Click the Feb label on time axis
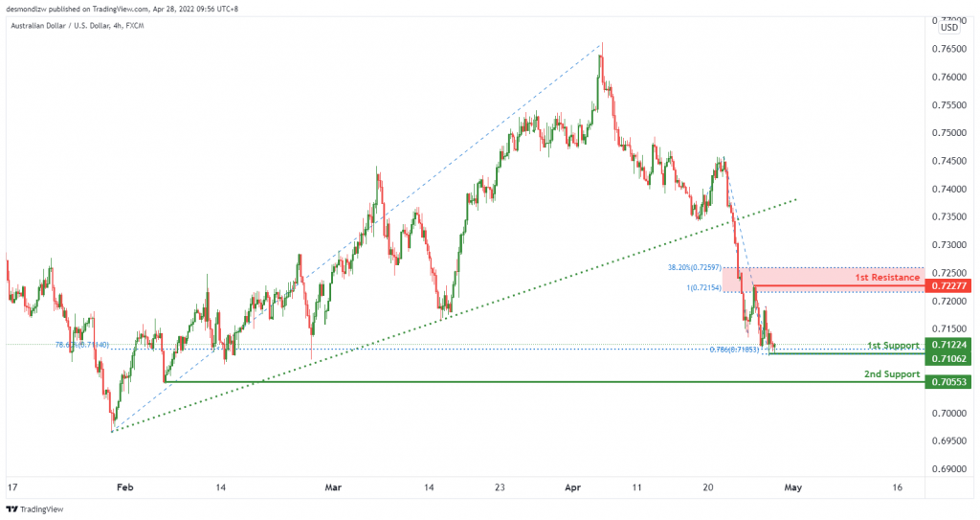Image resolution: width=980 pixels, height=520 pixels. click(x=124, y=486)
